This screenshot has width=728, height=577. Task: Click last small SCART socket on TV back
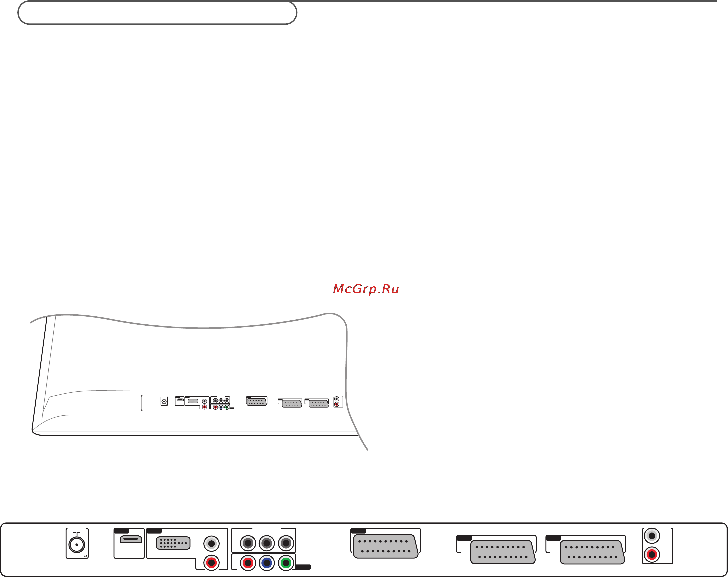319,404
